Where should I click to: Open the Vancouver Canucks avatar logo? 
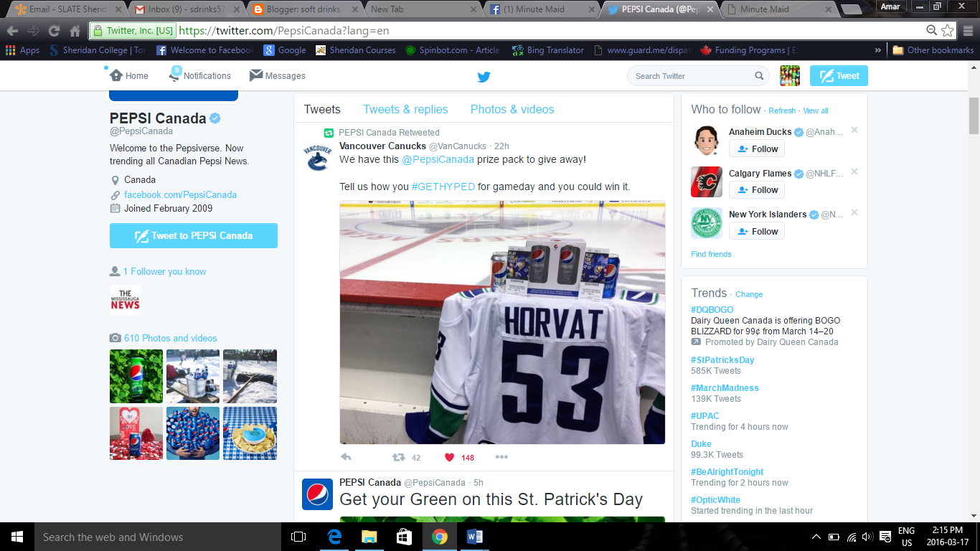(317, 157)
